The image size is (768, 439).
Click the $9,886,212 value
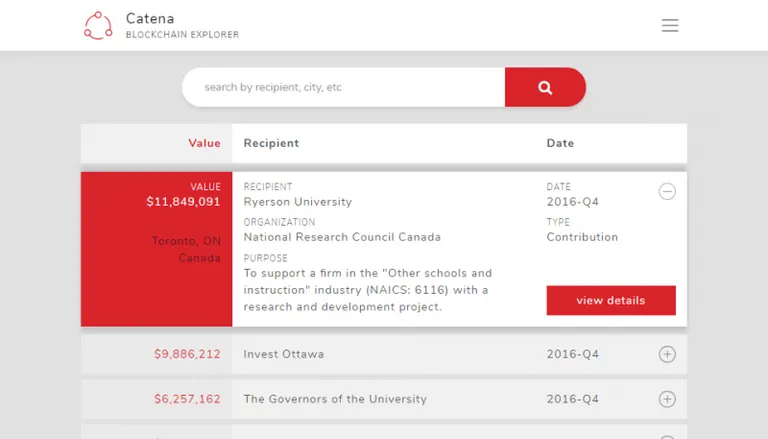[187, 354]
